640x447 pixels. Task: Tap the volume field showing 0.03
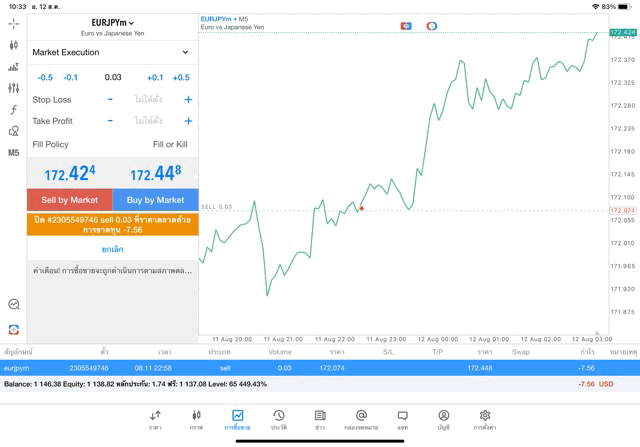click(x=112, y=77)
